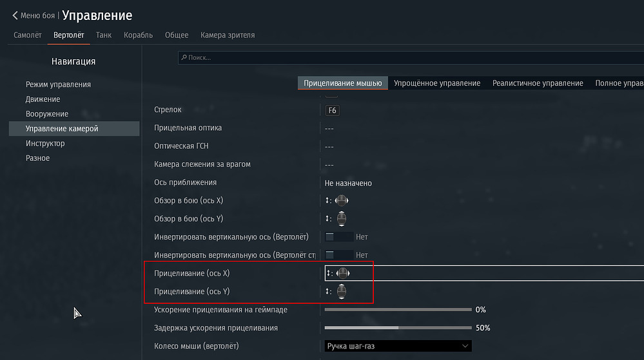Click the back chevron arrow icon
The height and width of the screenshot is (360, 644).
click(15, 15)
